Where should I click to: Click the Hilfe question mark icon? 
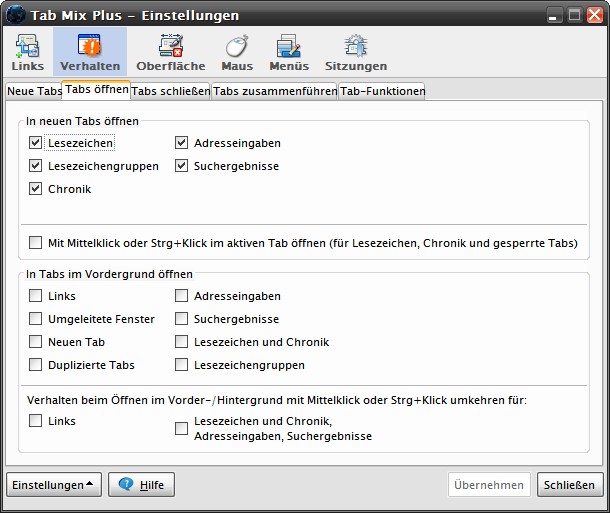point(126,484)
